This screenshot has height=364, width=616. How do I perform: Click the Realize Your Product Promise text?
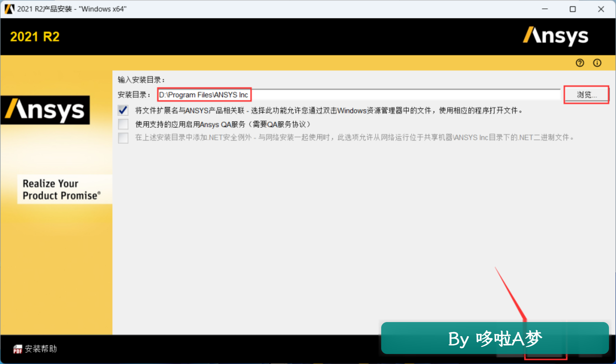(62, 190)
